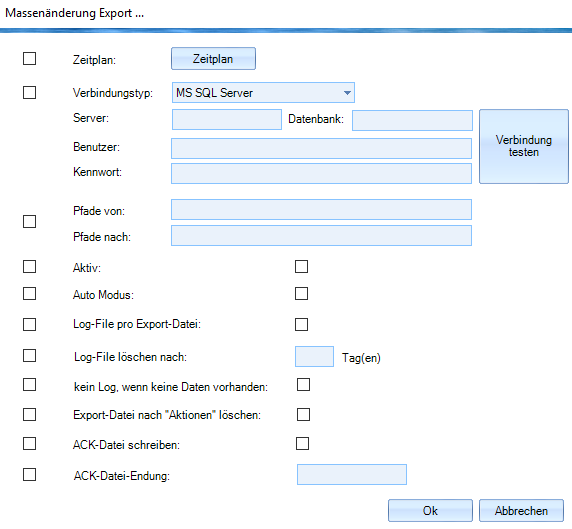Click the Verbindungstyp label text
Viewport: 572px width, 529px height.
click(113, 93)
